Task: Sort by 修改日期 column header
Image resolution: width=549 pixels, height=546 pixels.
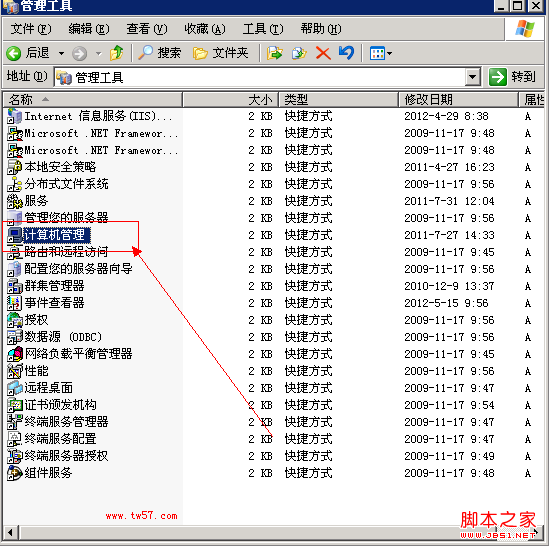Action: coord(459,100)
